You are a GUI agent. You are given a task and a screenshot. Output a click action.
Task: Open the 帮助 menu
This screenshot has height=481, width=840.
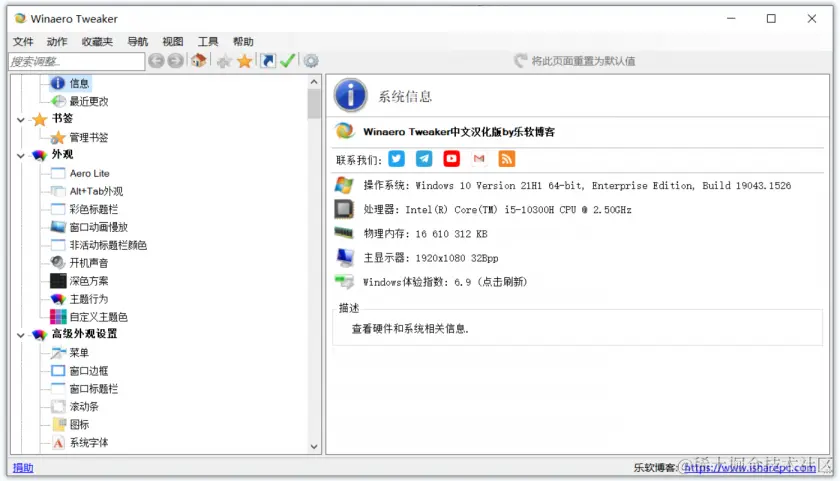tap(243, 41)
